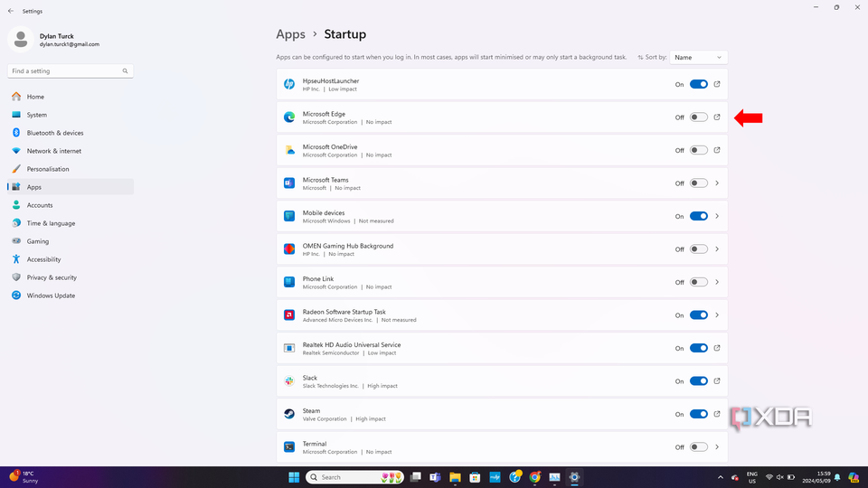Open Dylan Turck account profile
The height and width of the screenshot is (488, 868).
(54, 40)
